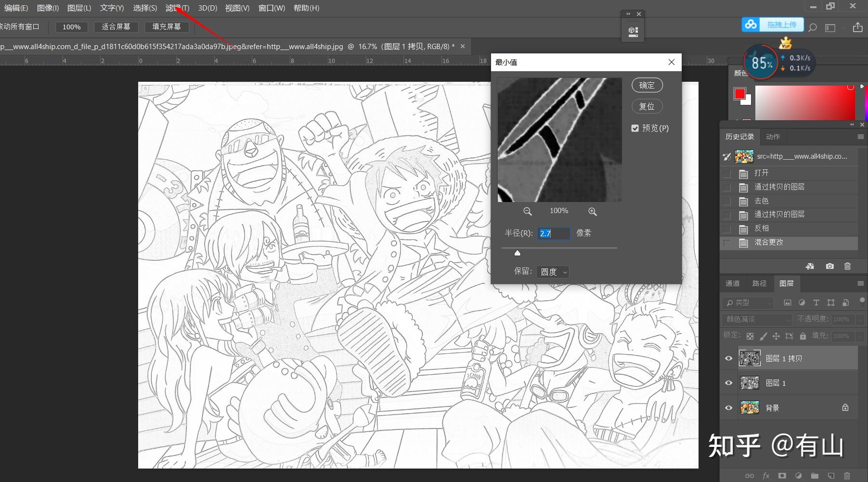Click the 填充屏幕 button
The height and width of the screenshot is (482, 868).
[167, 27]
